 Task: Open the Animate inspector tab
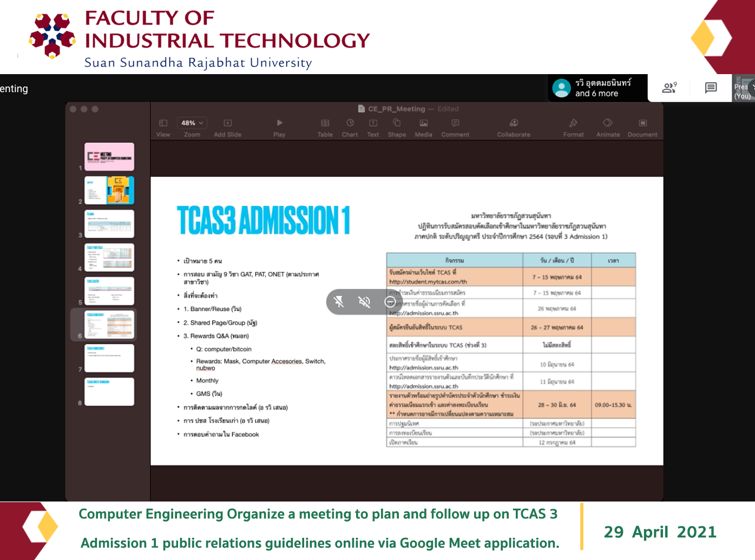(608, 123)
